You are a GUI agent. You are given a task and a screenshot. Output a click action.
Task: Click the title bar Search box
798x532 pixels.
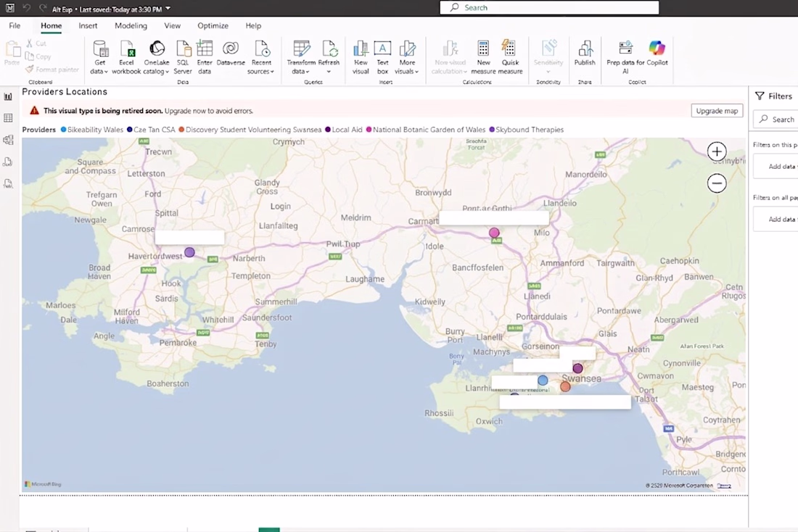(x=549, y=8)
